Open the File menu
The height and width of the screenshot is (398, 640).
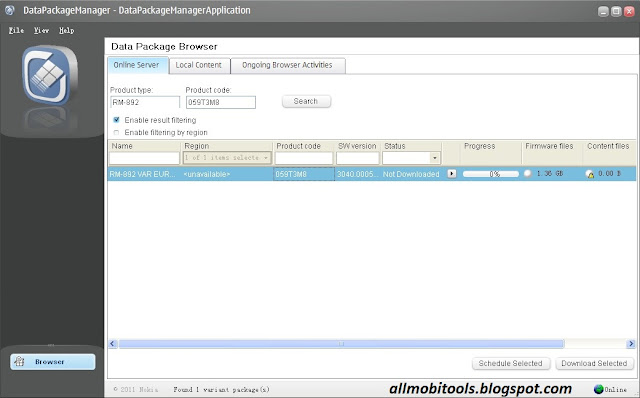click(16, 30)
